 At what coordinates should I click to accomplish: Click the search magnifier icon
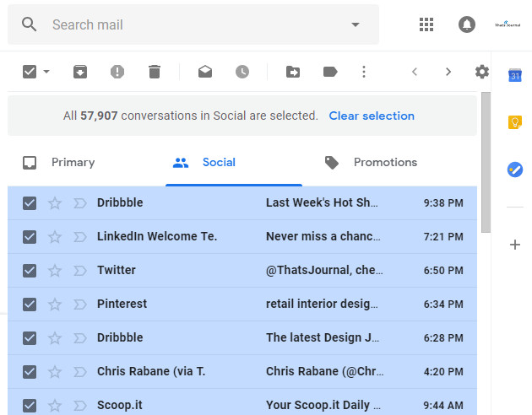pyautogui.click(x=30, y=24)
